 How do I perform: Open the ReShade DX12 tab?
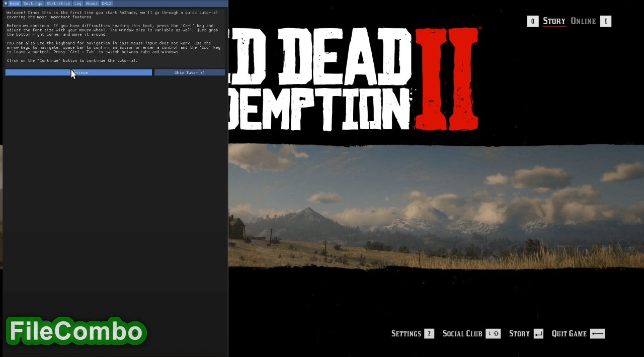(107, 4)
